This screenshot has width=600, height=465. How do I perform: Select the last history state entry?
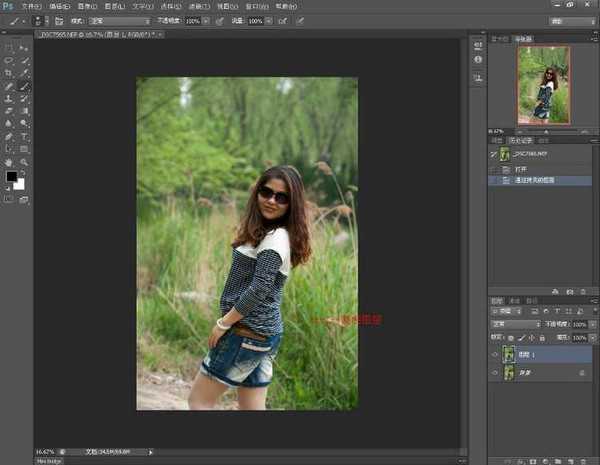point(535,180)
